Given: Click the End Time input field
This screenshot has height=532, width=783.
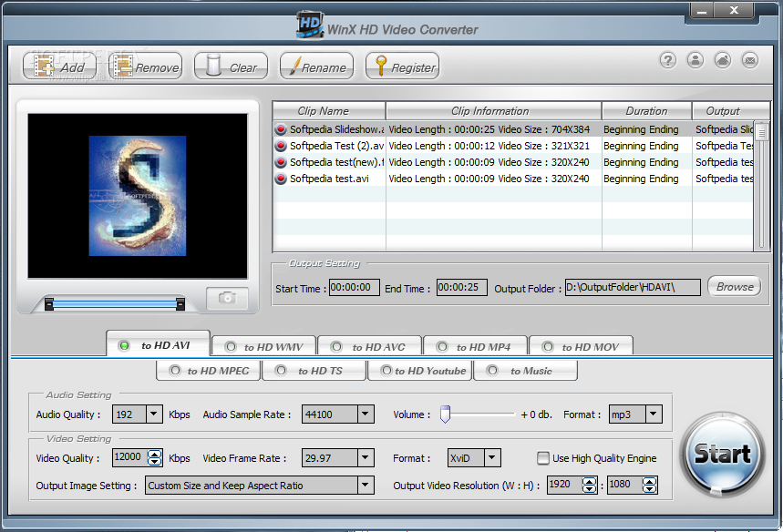Looking at the screenshot, I should [x=461, y=288].
